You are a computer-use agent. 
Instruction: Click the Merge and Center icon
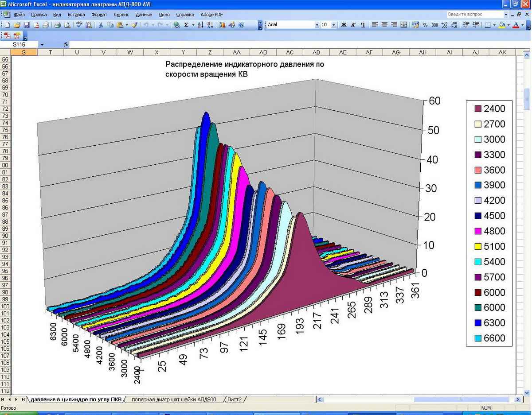pyautogui.click(x=403, y=25)
